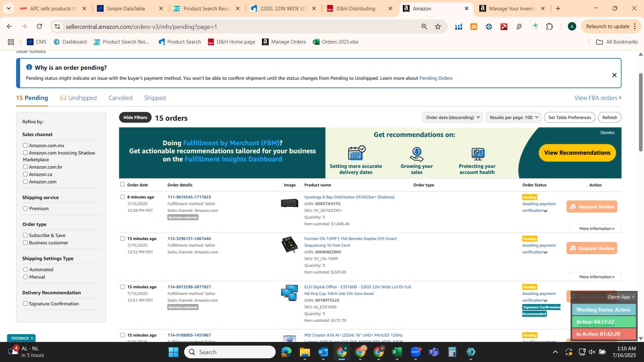Switch to Shipped orders tab

click(155, 98)
